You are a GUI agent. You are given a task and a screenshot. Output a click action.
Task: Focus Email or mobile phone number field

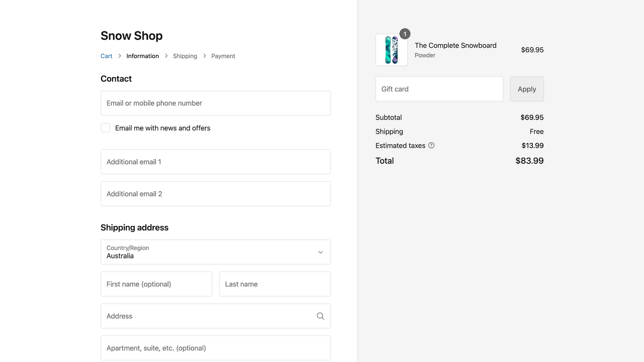216,103
